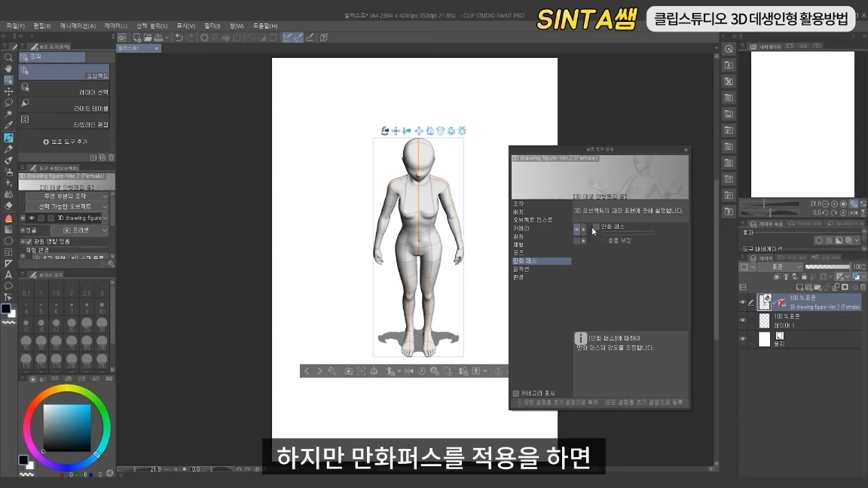Hide the 3D drawing figure layer
868x488 pixels.
coord(743,302)
